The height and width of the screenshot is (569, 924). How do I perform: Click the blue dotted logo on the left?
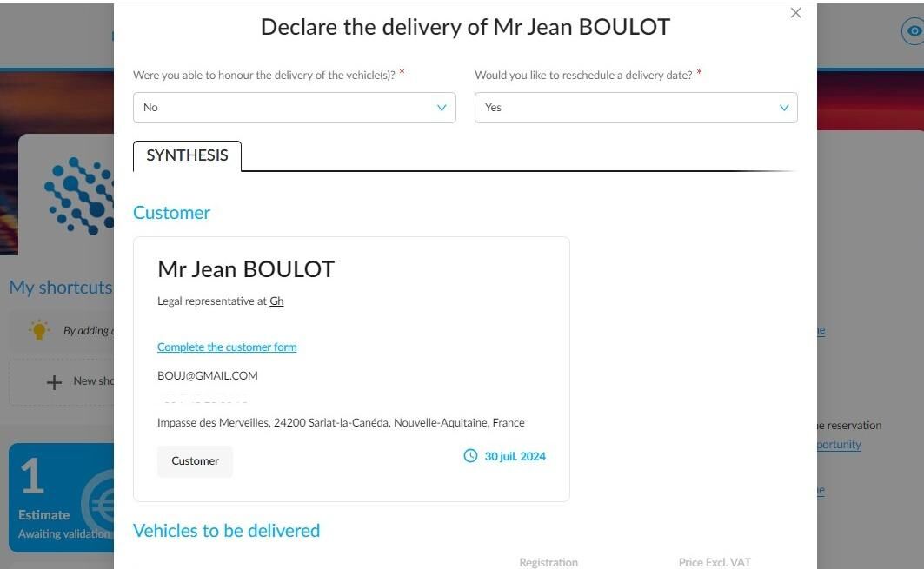pos(80,195)
